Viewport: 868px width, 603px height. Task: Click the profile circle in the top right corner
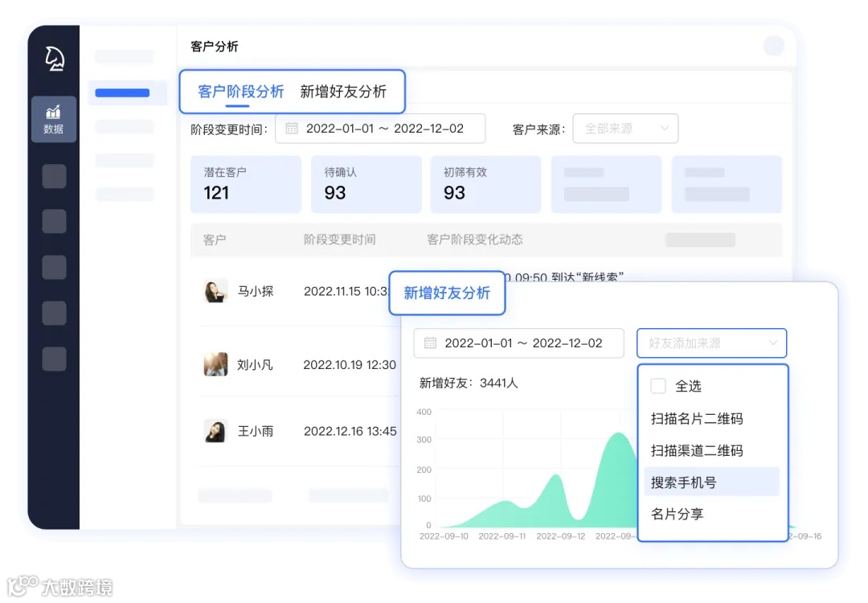[772, 46]
